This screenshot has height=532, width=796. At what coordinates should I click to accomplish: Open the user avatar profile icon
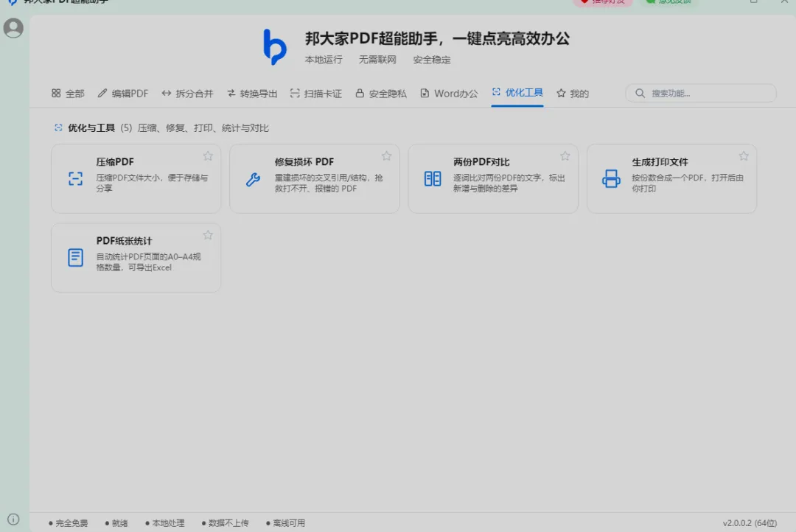(x=13, y=28)
